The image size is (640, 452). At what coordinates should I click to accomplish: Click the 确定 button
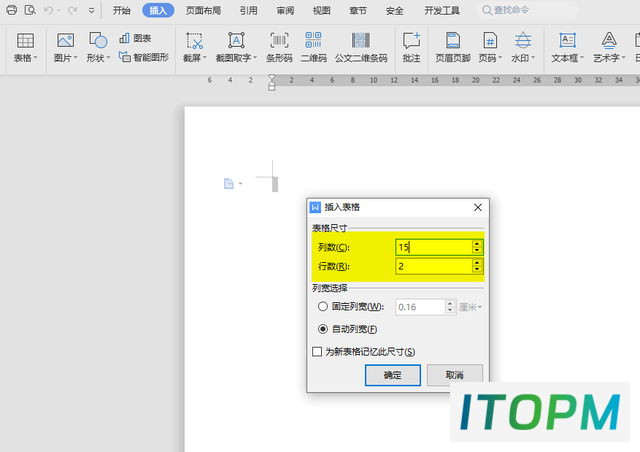[393, 375]
